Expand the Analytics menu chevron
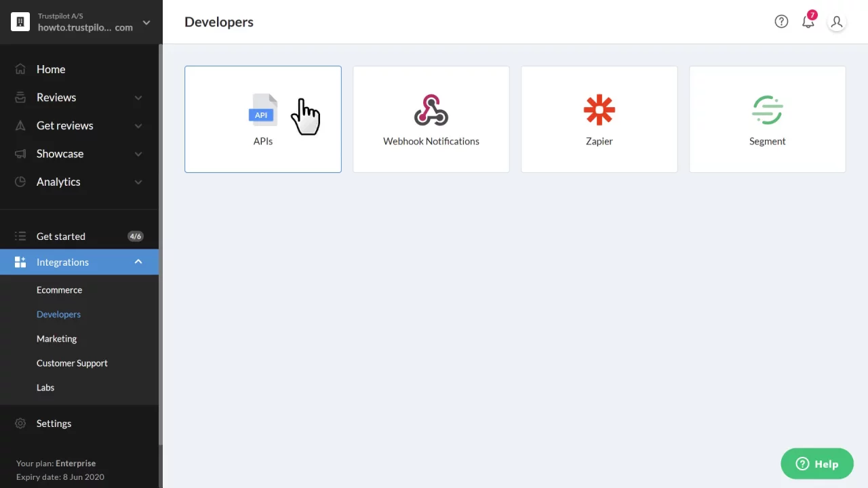The height and width of the screenshot is (488, 868). 138,182
